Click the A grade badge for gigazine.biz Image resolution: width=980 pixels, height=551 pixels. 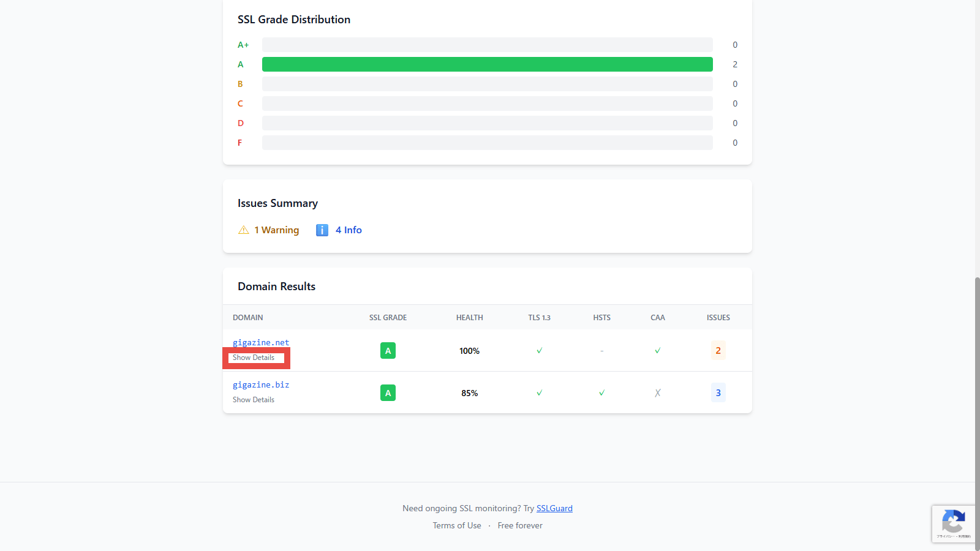(x=388, y=393)
